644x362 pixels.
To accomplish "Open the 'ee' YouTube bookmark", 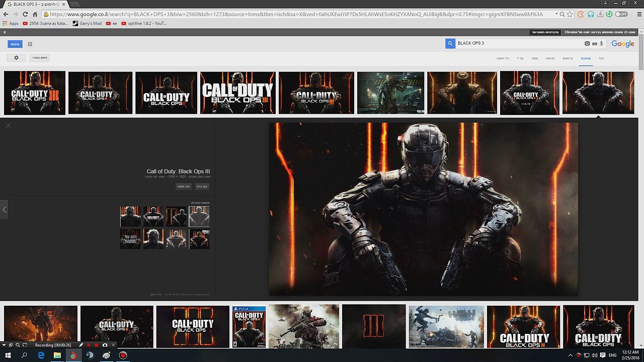I will [112, 23].
